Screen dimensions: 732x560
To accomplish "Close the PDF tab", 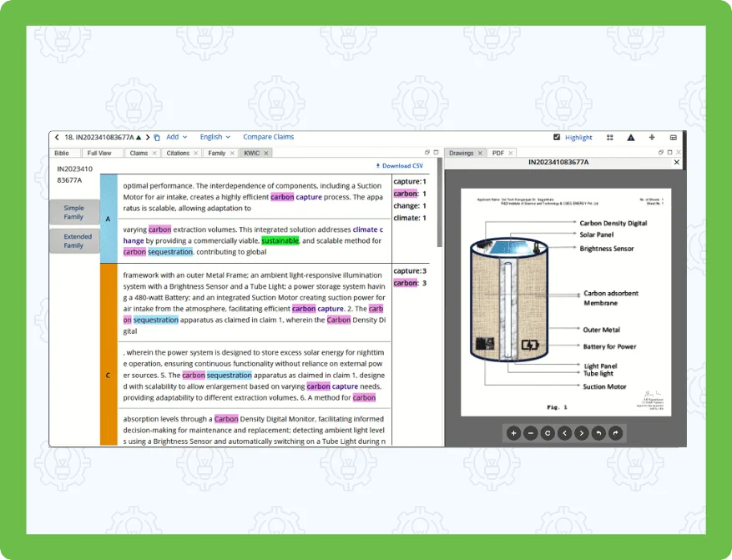I will 511,153.
